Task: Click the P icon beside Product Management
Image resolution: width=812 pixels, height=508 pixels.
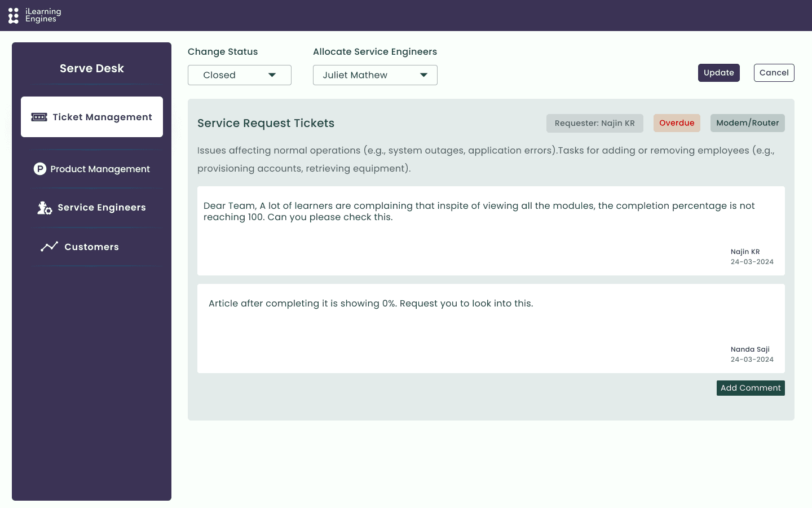Action: click(39, 169)
